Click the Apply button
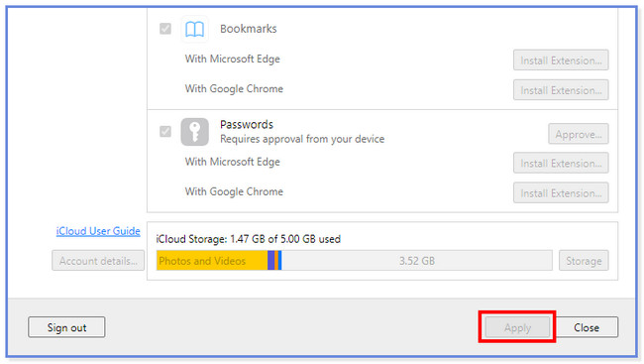 (x=517, y=327)
